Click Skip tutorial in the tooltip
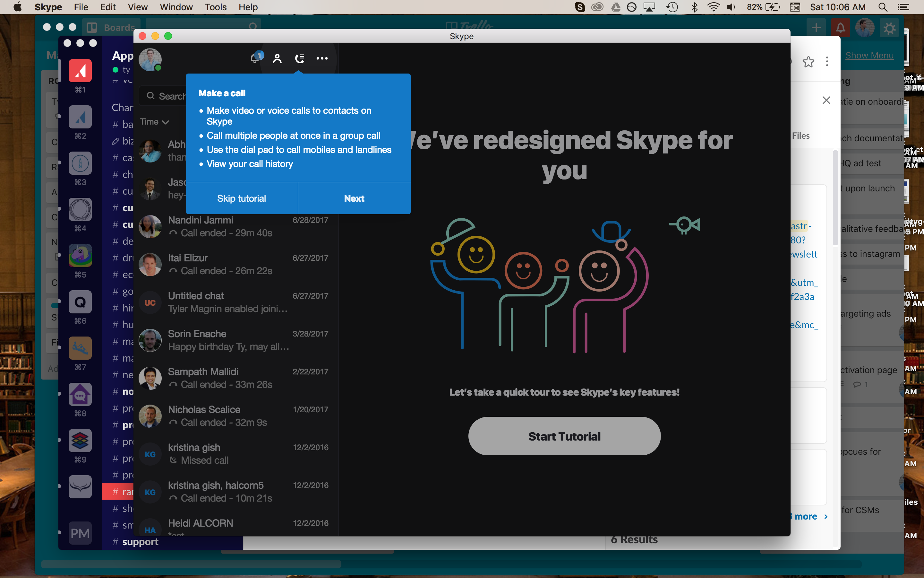Viewport: 924px width, 578px height. (241, 198)
